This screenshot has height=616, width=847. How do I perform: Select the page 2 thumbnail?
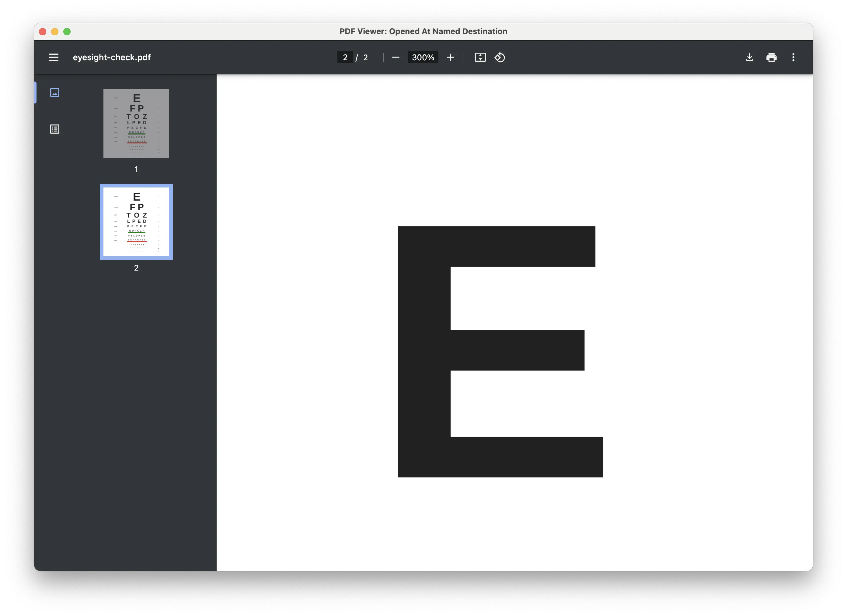pos(136,222)
